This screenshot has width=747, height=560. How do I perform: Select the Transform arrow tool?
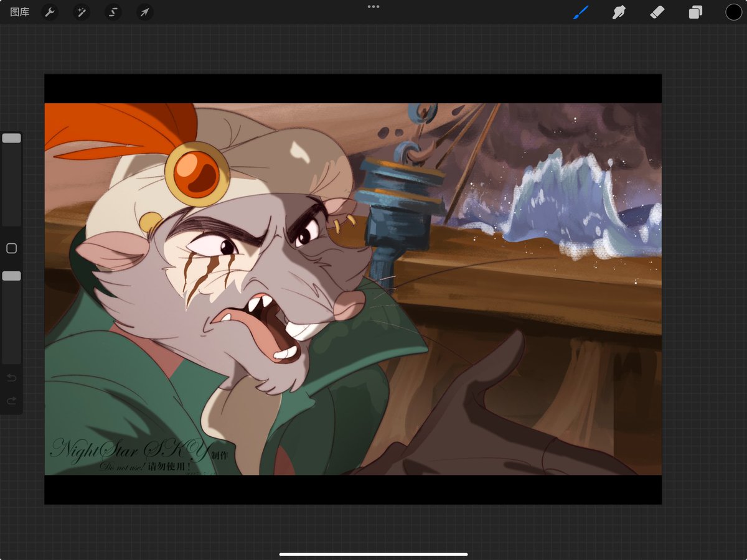click(144, 12)
